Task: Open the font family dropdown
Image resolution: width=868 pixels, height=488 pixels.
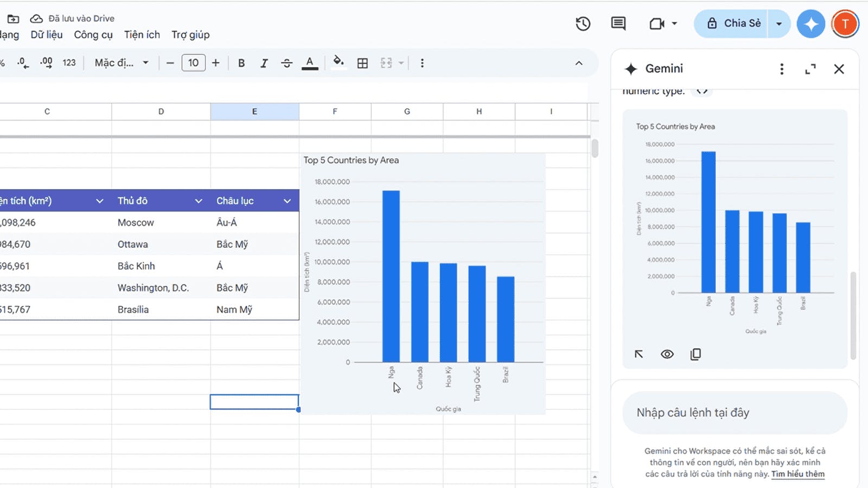Action: [x=122, y=63]
